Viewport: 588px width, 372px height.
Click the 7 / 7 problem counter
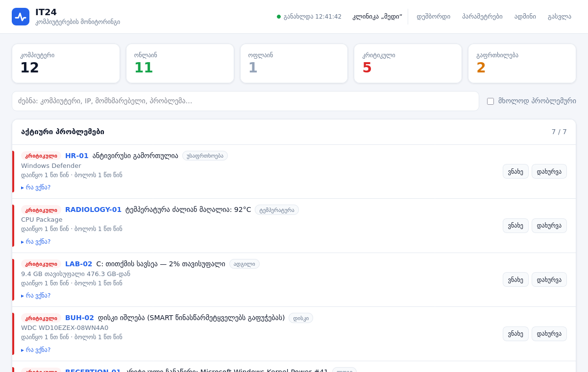(x=559, y=132)
